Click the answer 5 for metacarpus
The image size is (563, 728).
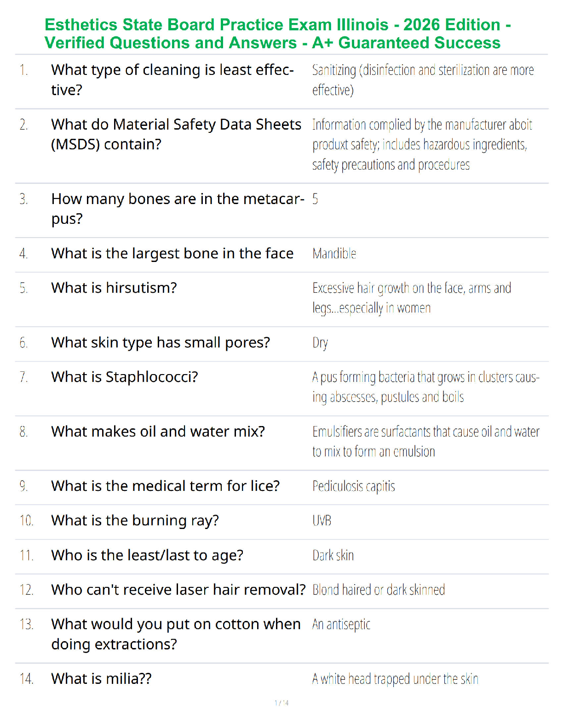tap(315, 199)
